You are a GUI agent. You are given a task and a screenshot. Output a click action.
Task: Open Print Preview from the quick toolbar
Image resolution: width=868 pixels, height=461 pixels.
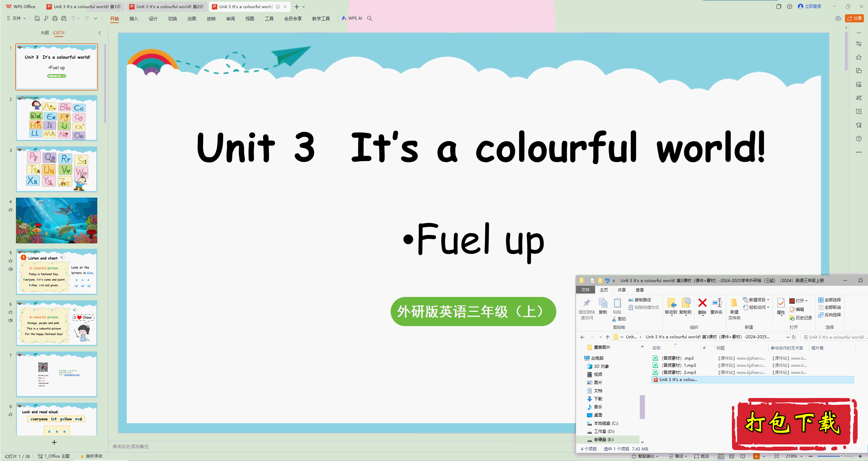click(x=64, y=18)
